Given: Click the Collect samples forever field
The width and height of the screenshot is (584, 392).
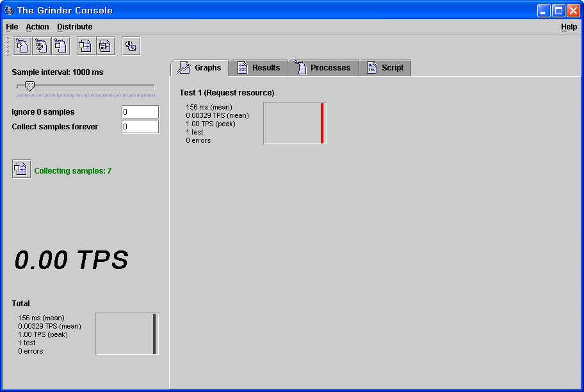Looking at the screenshot, I should coord(140,127).
